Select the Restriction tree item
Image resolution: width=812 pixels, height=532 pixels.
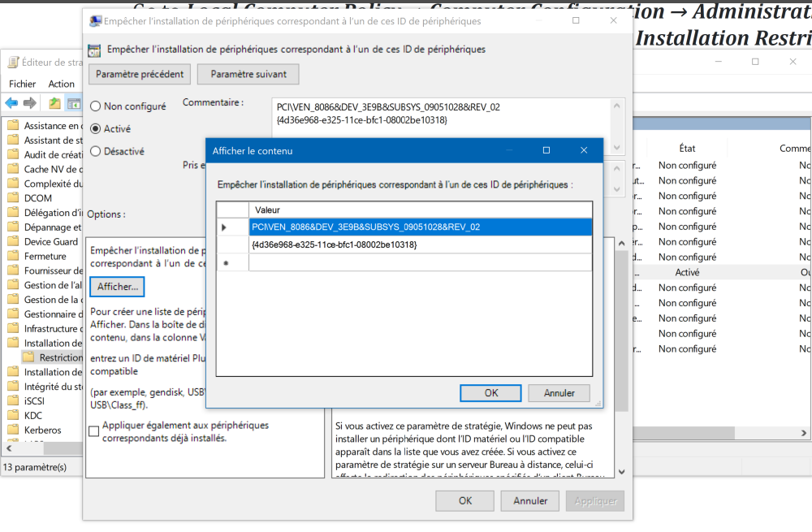pos(61,357)
